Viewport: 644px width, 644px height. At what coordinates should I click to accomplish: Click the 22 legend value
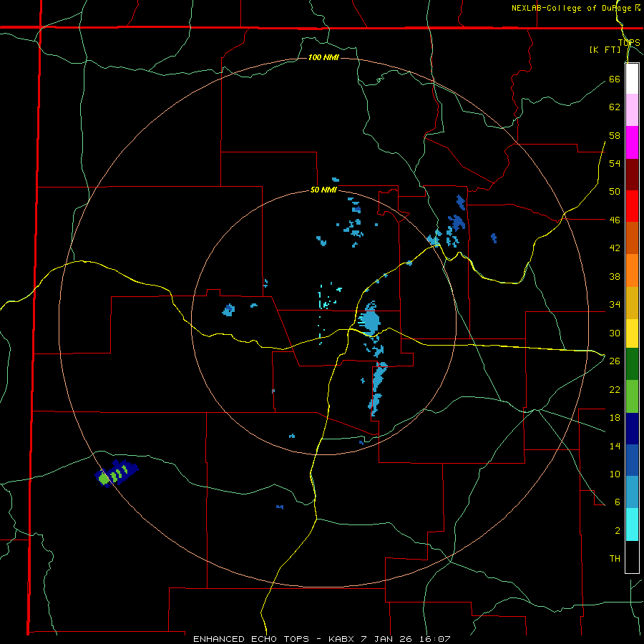[x=615, y=389]
